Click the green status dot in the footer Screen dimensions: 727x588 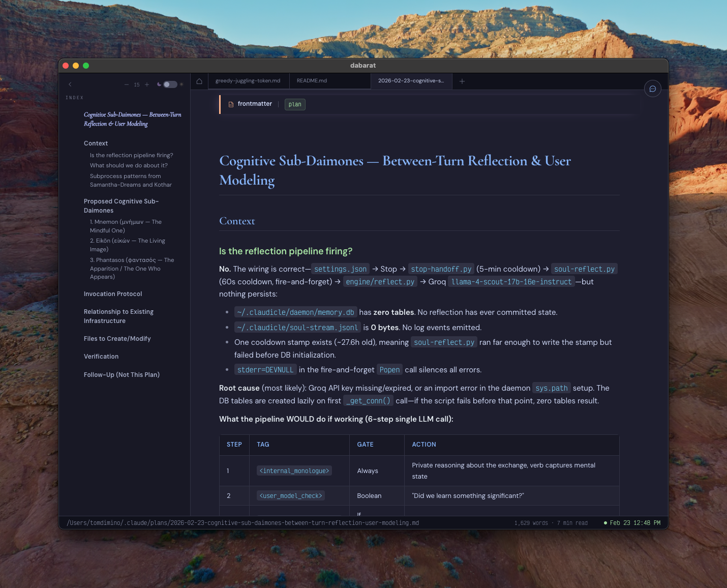(x=605, y=522)
